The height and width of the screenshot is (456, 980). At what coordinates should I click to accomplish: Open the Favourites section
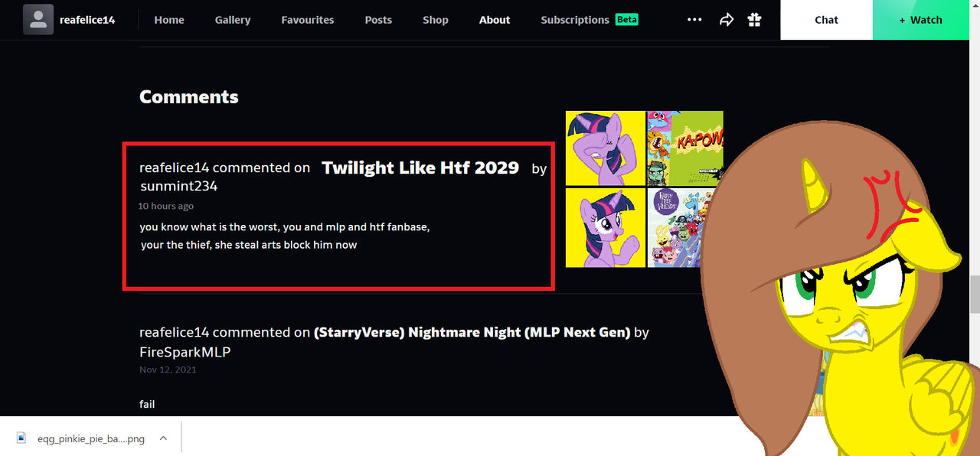(x=307, y=20)
